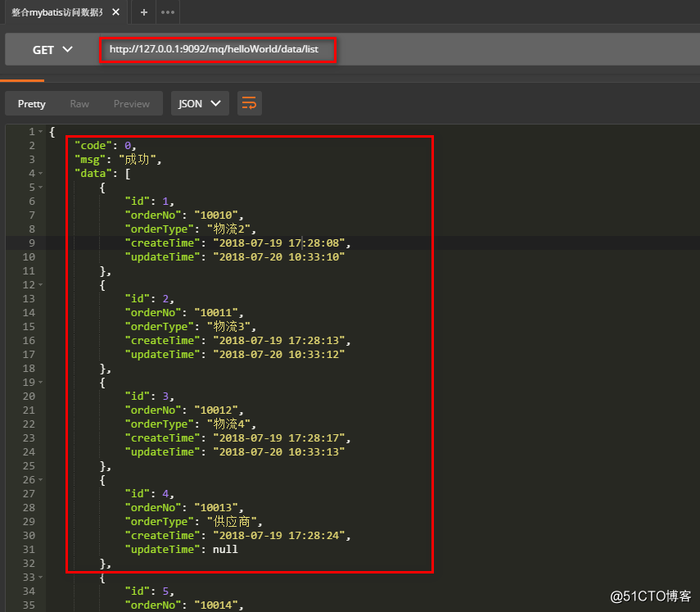Close the 整合mybatis request tab
Image resolution: width=700 pixels, height=612 pixels.
(x=115, y=12)
